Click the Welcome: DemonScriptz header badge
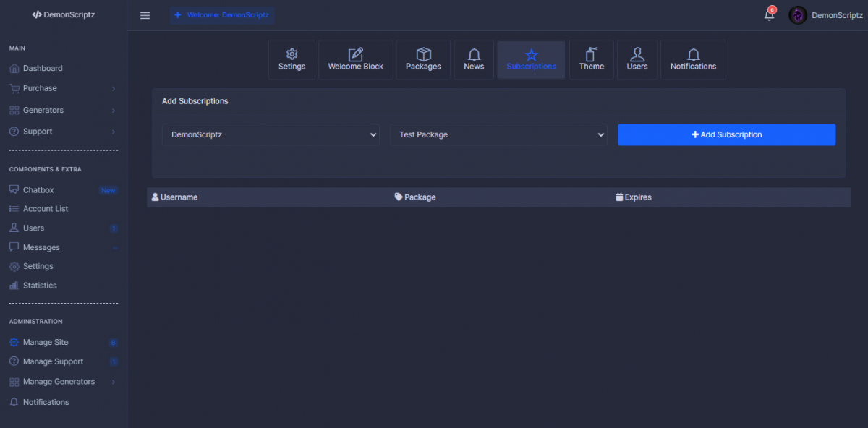 tap(222, 15)
